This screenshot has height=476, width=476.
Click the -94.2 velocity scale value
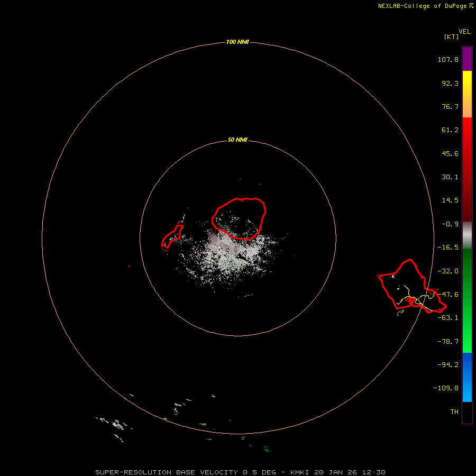tap(448, 365)
